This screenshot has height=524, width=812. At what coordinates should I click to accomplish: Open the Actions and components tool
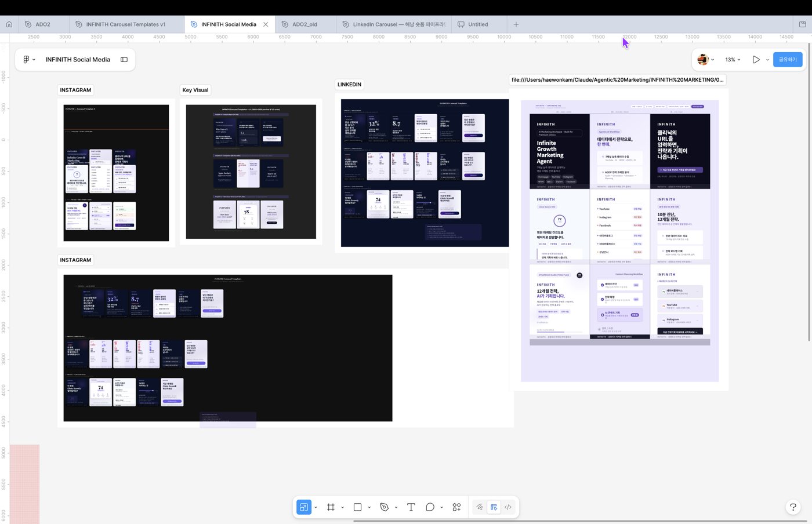[456, 507]
